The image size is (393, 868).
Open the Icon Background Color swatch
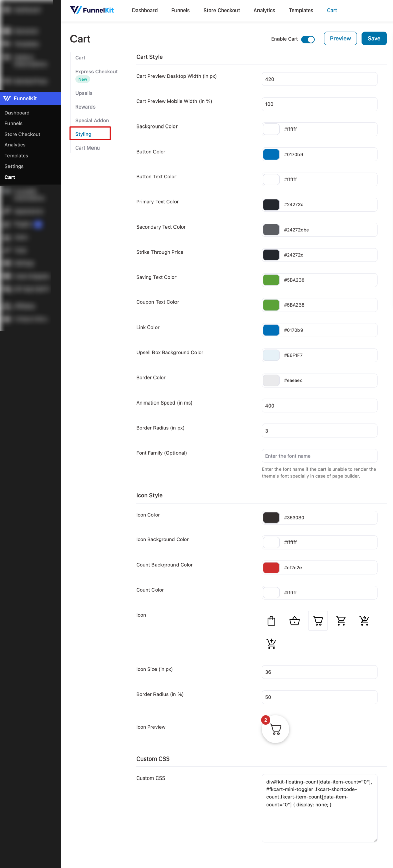tap(271, 542)
